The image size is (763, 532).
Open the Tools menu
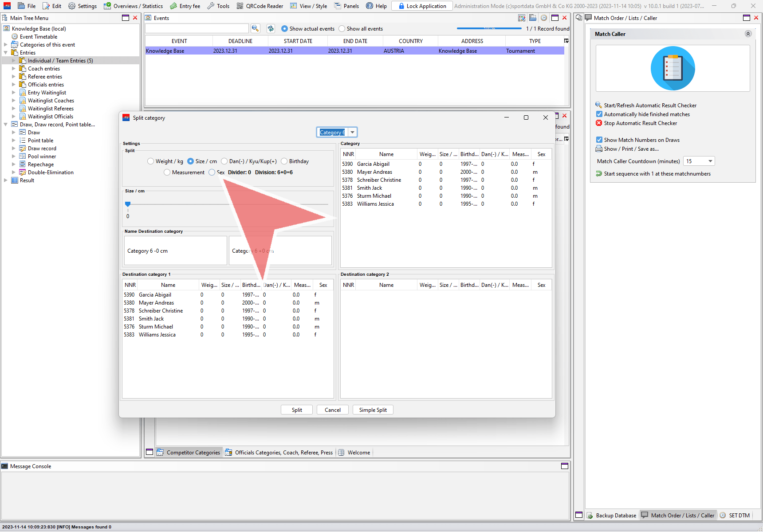(218, 6)
